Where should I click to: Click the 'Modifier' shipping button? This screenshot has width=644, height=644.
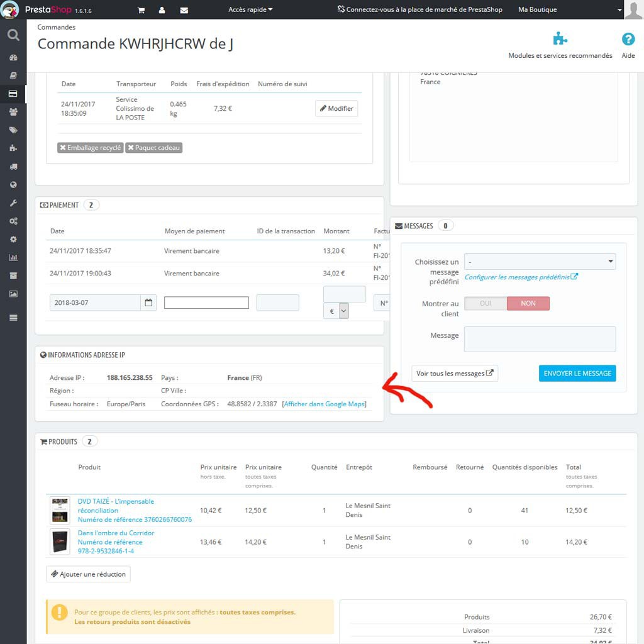[337, 108]
